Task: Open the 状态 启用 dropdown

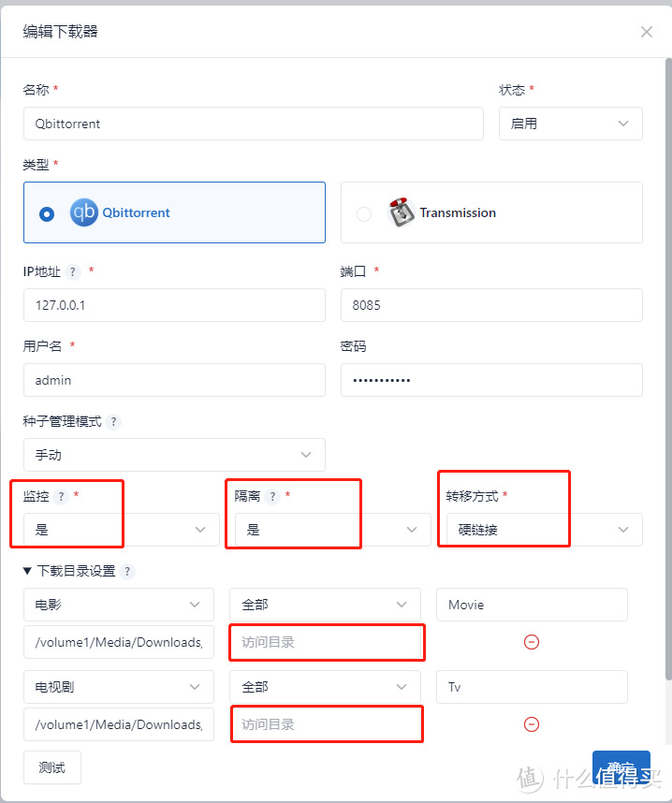Action: pos(571,124)
